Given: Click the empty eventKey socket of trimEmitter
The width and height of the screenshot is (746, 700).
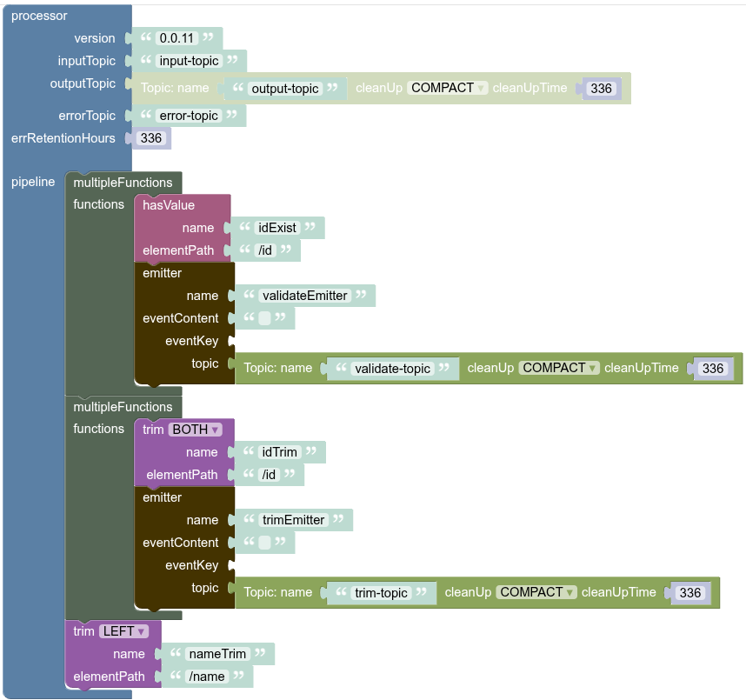Looking at the screenshot, I should point(231,565).
